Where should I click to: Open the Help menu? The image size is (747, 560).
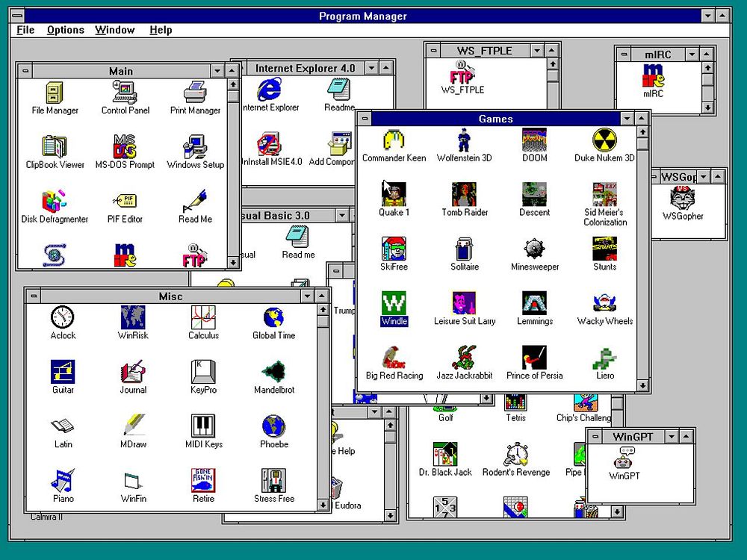point(161,30)
